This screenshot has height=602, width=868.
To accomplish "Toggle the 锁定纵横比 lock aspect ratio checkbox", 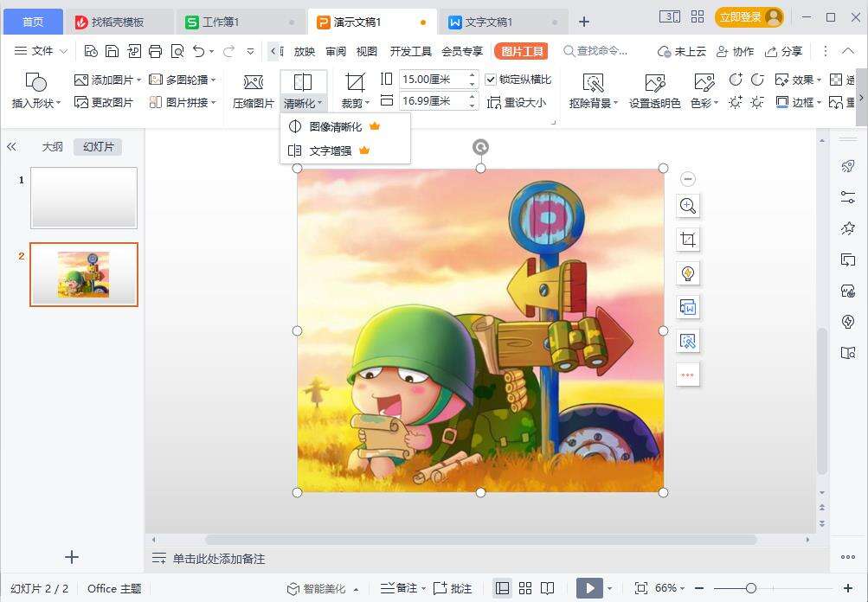I will tap(491, 80).
